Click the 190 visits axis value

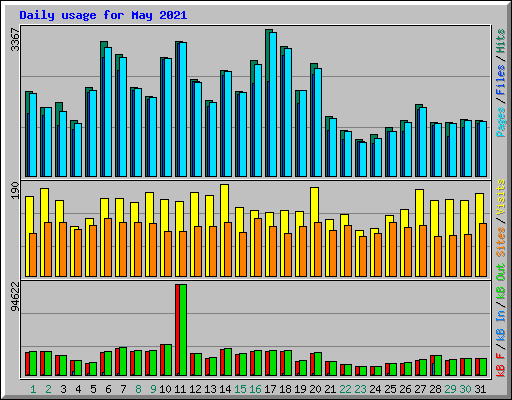[15, 190]
